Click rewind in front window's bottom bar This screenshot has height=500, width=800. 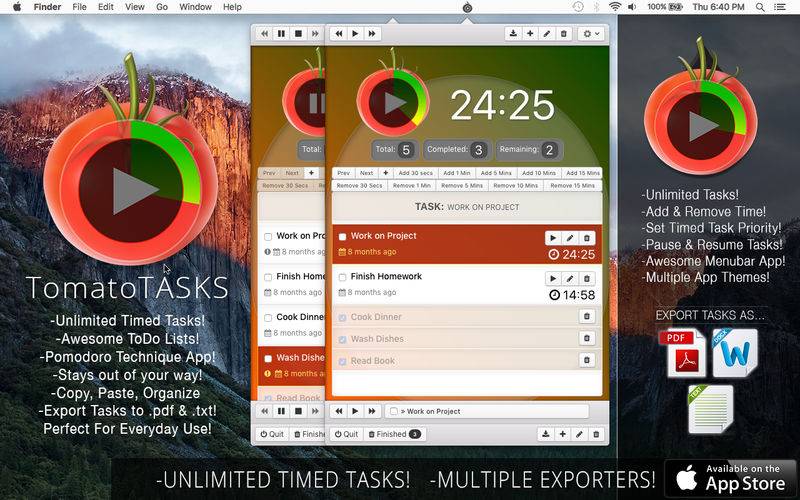(339, 411)
